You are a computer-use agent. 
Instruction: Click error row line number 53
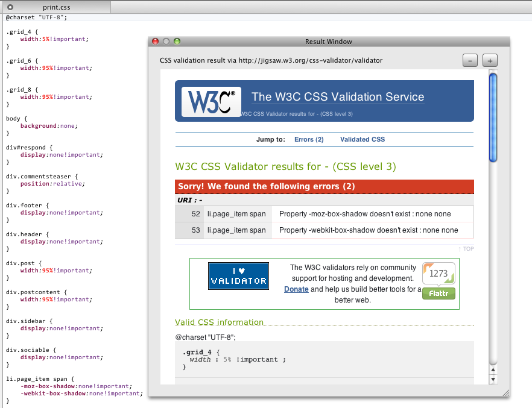click(x=196, y=230)
